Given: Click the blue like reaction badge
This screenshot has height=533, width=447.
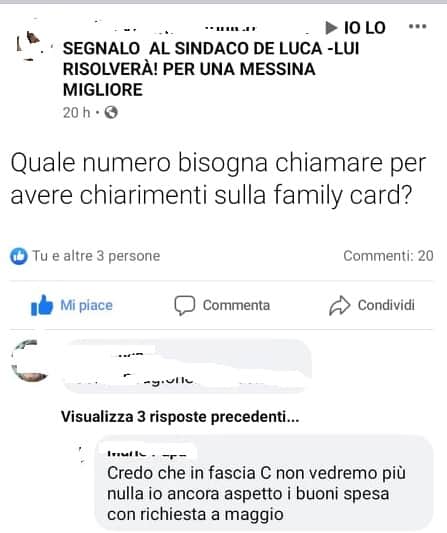Looking at the screenshot, I should (x=19, y=256).
